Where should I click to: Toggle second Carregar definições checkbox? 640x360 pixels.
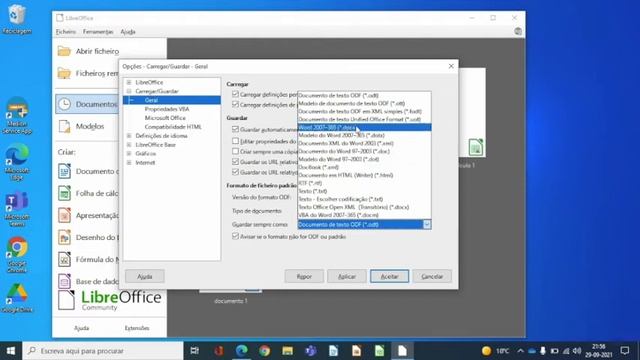(235, 104)
